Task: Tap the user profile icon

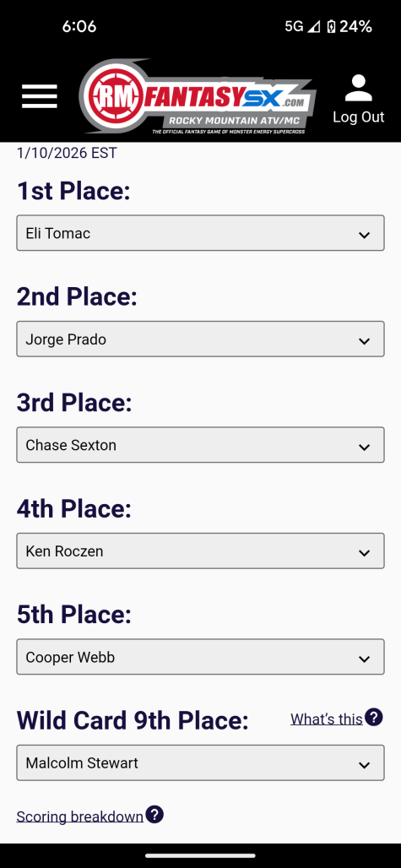Action: pyautogui.click(x=359, y=88)
